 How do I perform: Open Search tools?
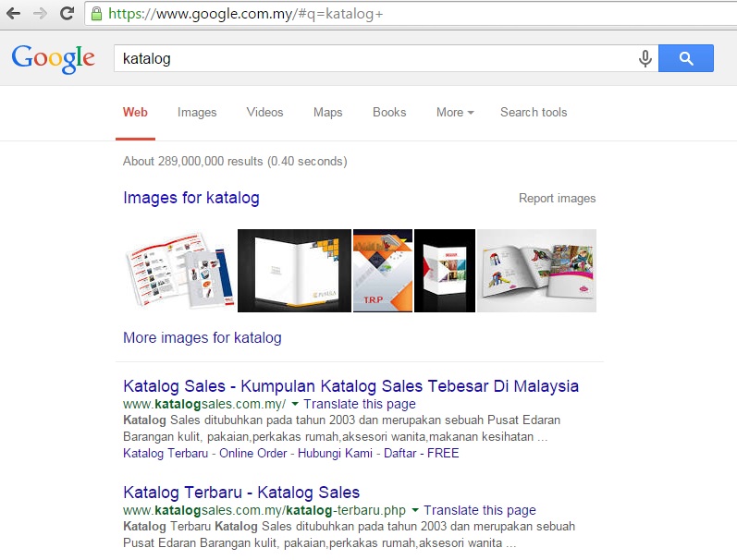[534, 113]
